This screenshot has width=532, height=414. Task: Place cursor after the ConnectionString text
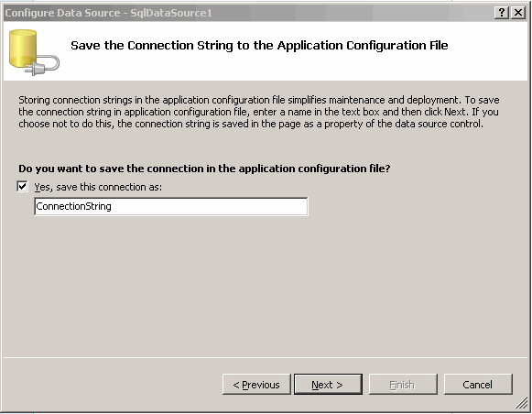coord(112,206)
